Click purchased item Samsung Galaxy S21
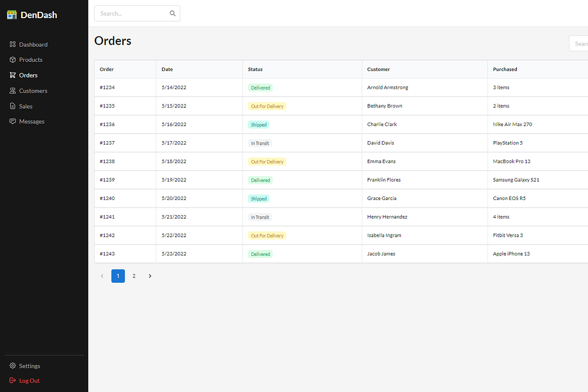Viewport: 588px width, 392px height. (516, 180)
